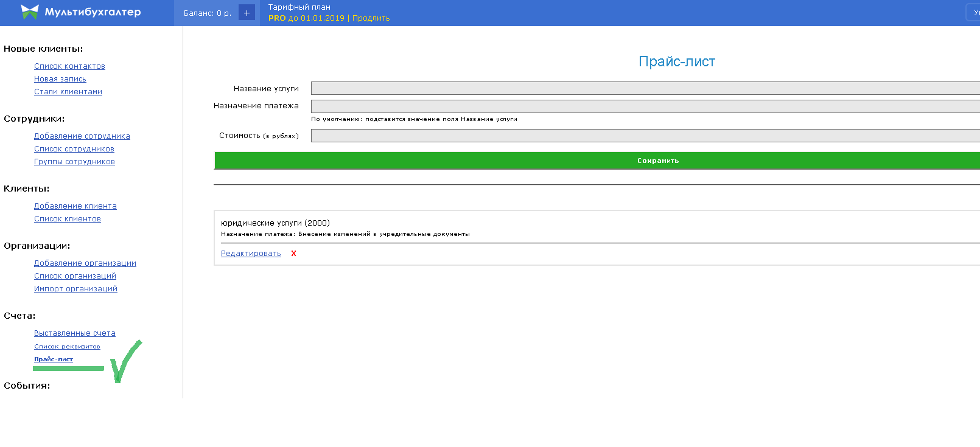Select Прайс-лист menu item
980x447 pixels.
point(53,359)
